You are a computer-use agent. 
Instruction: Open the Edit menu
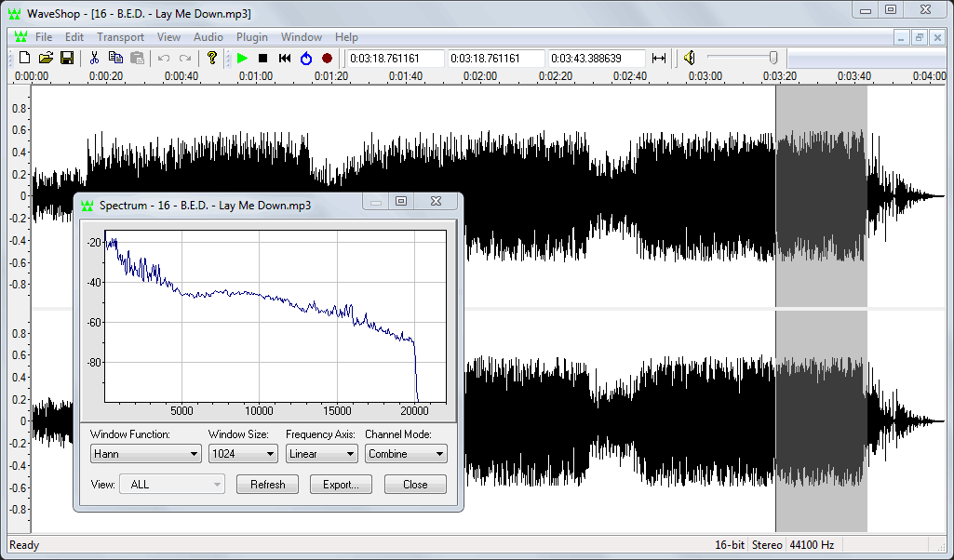point(74,37)
